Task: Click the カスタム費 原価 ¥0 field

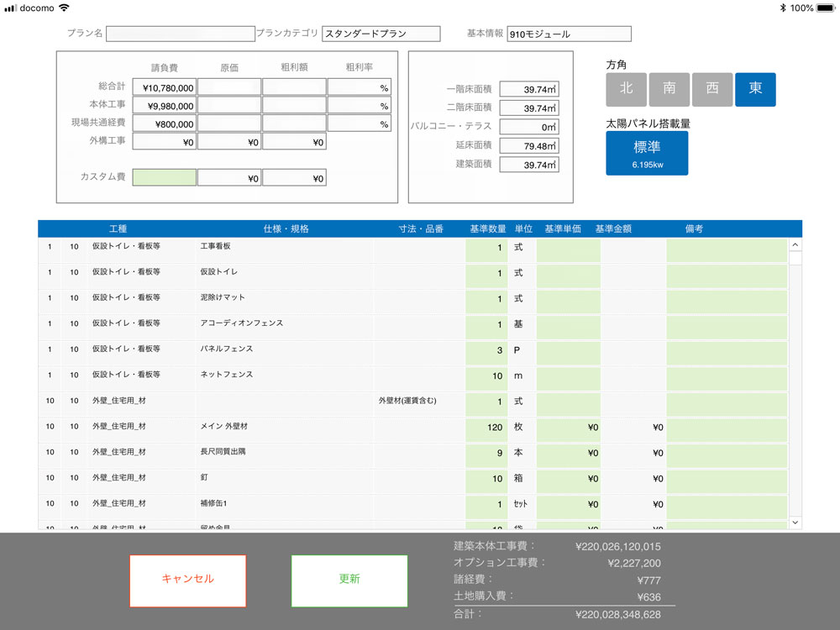Action: [x=229, y=178]
